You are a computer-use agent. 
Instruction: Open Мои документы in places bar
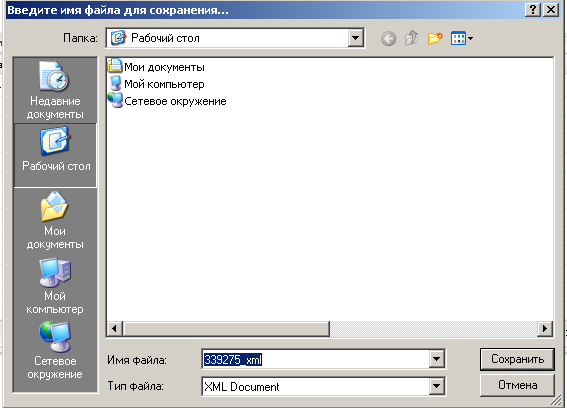(55, 221)
